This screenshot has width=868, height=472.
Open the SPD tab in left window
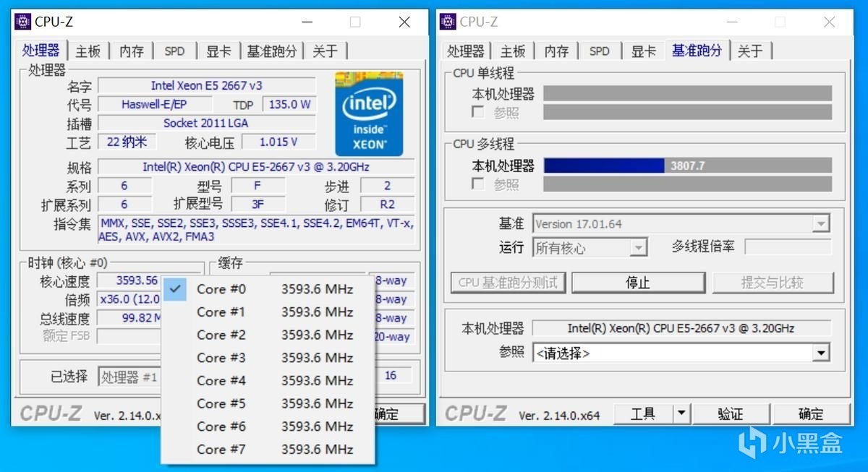(174, 51)
